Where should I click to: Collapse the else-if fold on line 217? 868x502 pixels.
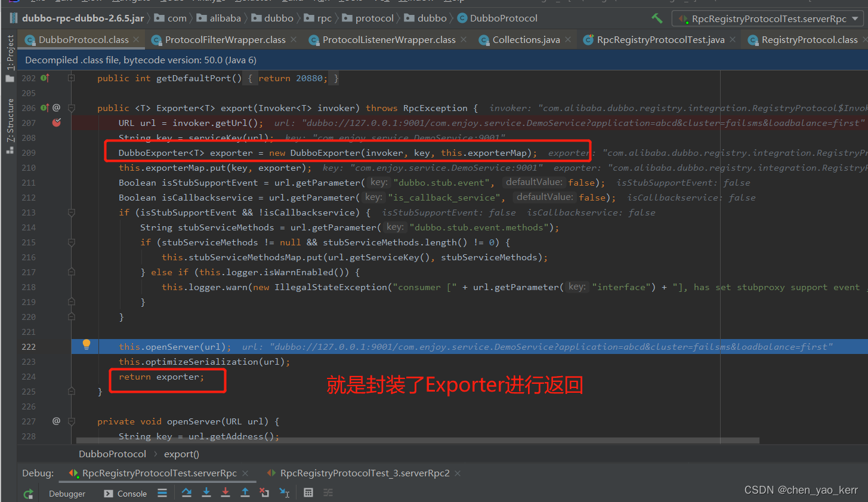tap(72, 272)
